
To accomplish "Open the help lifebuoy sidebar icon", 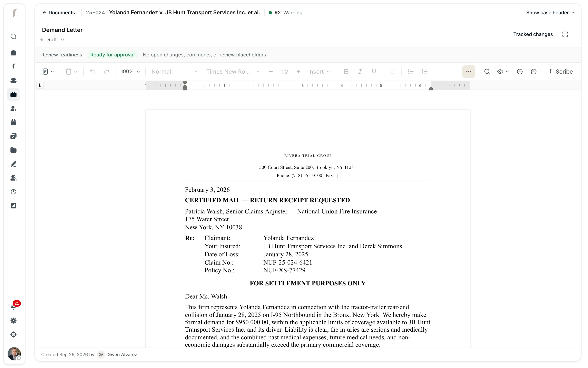I will pos(14,334).
